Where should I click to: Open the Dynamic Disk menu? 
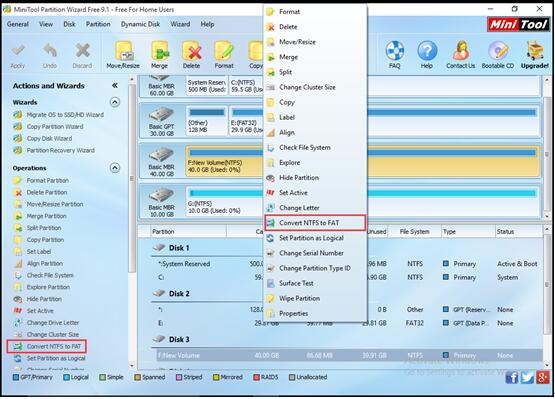point(141,24)
